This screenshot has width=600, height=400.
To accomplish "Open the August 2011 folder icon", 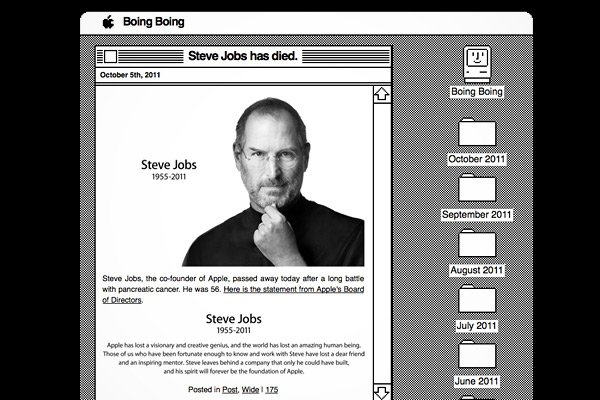I will coord(477,243).
